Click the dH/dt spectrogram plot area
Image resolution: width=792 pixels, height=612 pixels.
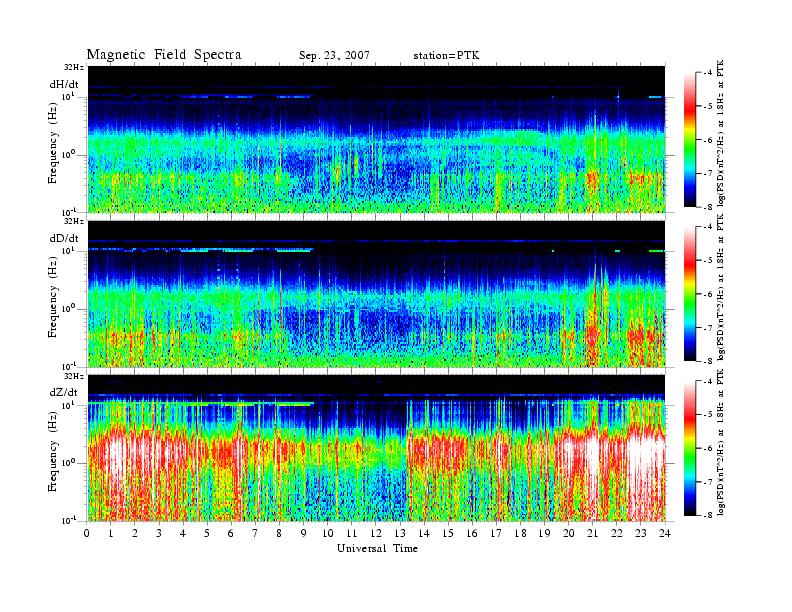(x=377, y=139)
